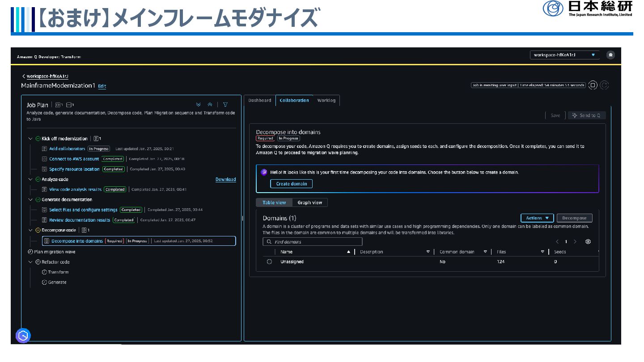644x362 pixels.
Task: Click the Create domain button
Action: [x=292, y=184]
